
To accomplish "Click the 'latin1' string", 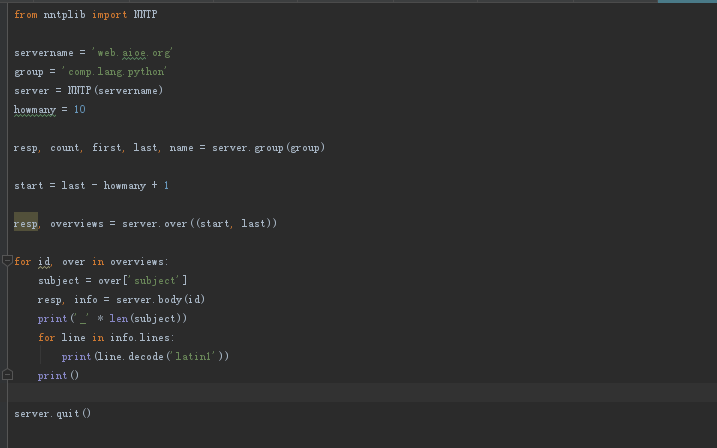I will pyautogui.click(x=193, y=357).
